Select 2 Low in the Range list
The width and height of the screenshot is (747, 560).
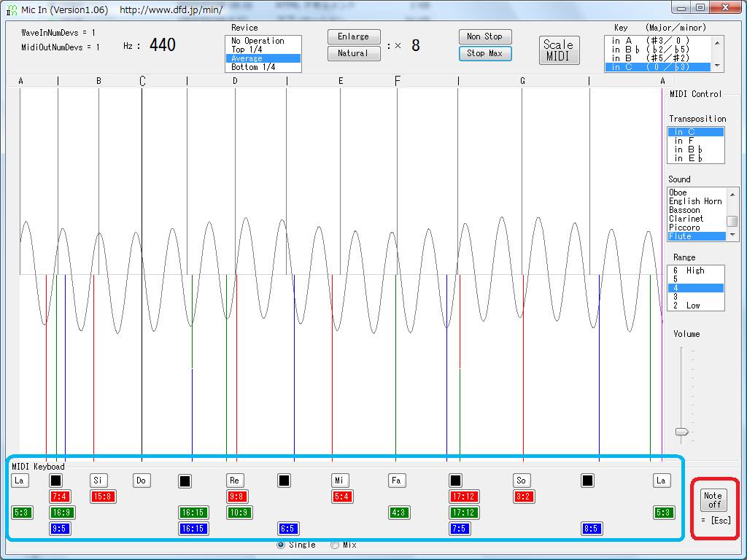695,306
